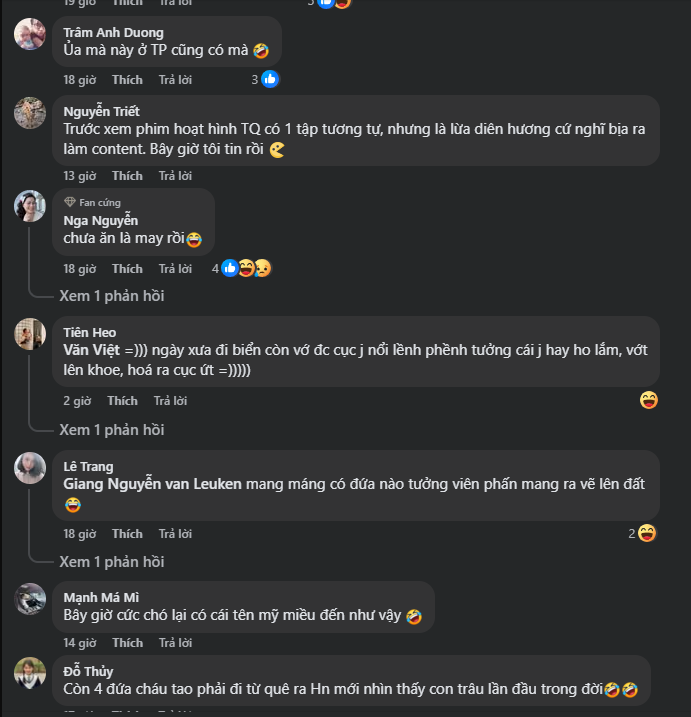Click Mạnh Má Mì's profile avatar

[x=29, y=598]
